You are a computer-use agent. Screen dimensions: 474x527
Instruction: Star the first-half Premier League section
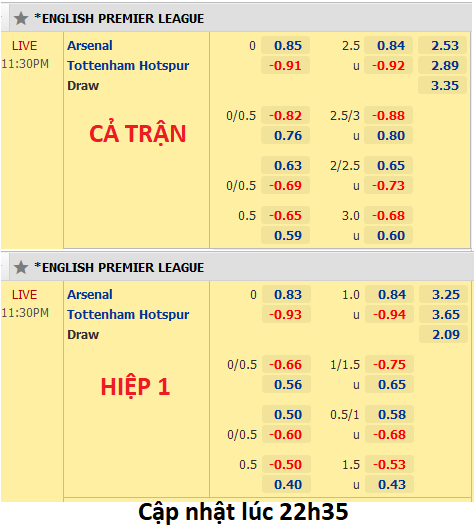[21, 268]
